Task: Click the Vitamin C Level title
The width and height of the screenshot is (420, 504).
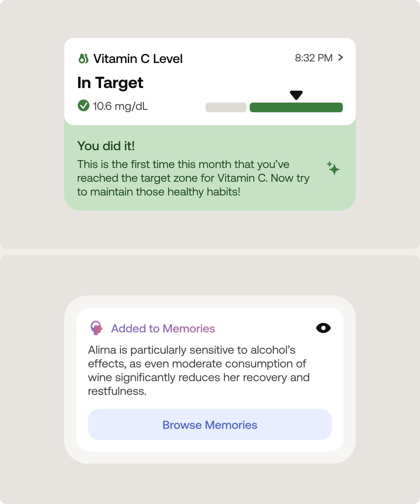Action: pyautogui.click(x=138, y=59)
